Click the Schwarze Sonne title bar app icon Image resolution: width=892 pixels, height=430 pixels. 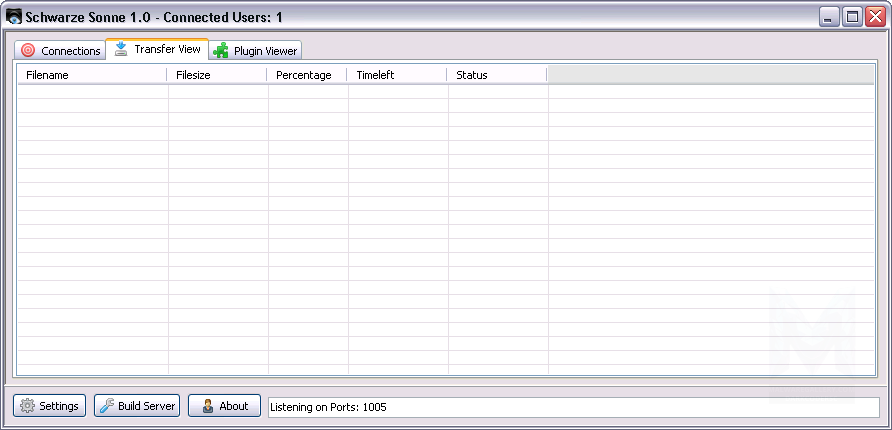pyautogui.click(x=14, y=17)
